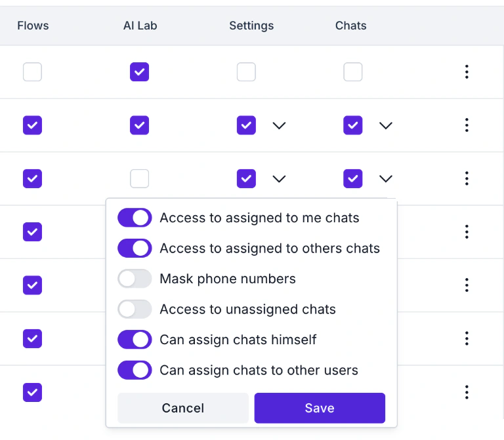Open the three-dot menu in the fifth row
Image resolution: width=504 pixels, height=440 pixels.
[467, 285]
